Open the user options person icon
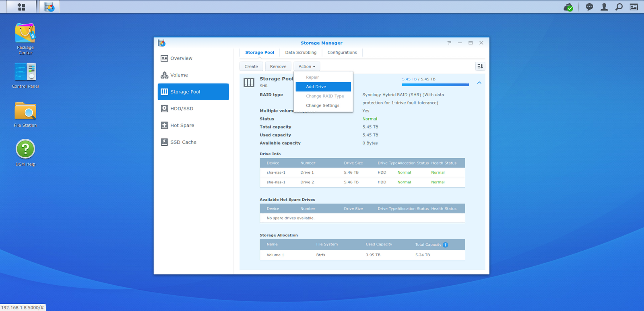The height and width of the screenshot is (311, 644). click(x=604, y=7)
